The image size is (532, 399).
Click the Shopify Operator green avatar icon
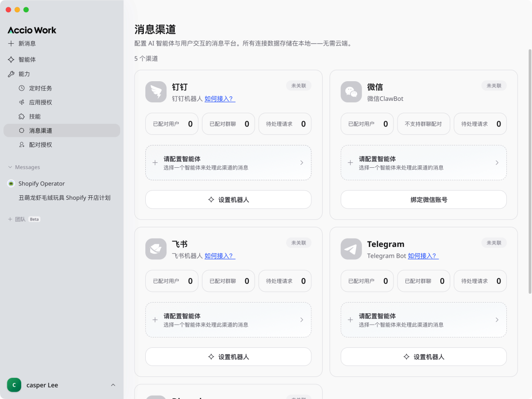tap(10, 184)
